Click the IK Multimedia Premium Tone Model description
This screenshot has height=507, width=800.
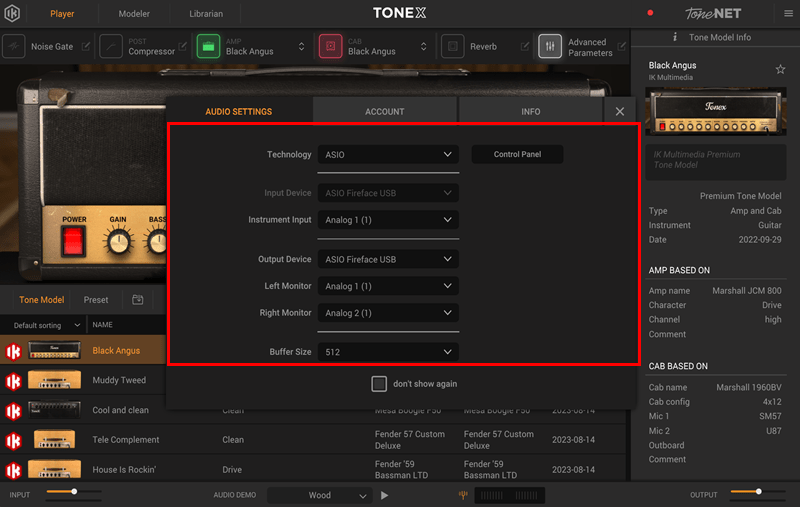pos(715,162)
